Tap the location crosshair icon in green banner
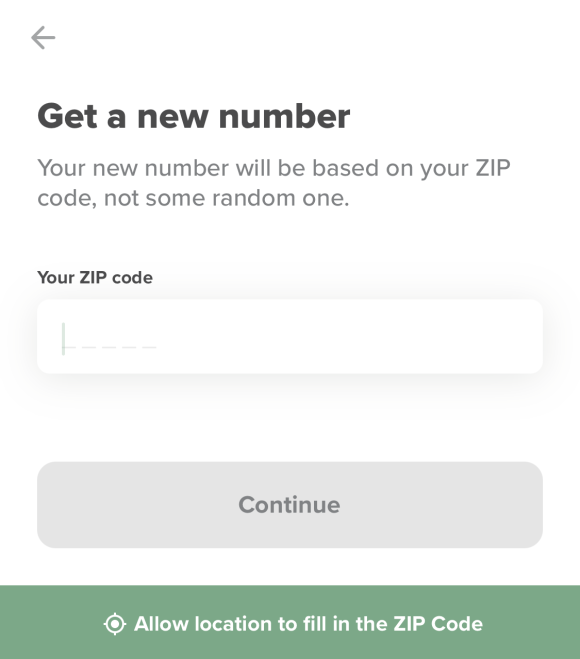Screen dimensions: 580x659 pos(115,624)
